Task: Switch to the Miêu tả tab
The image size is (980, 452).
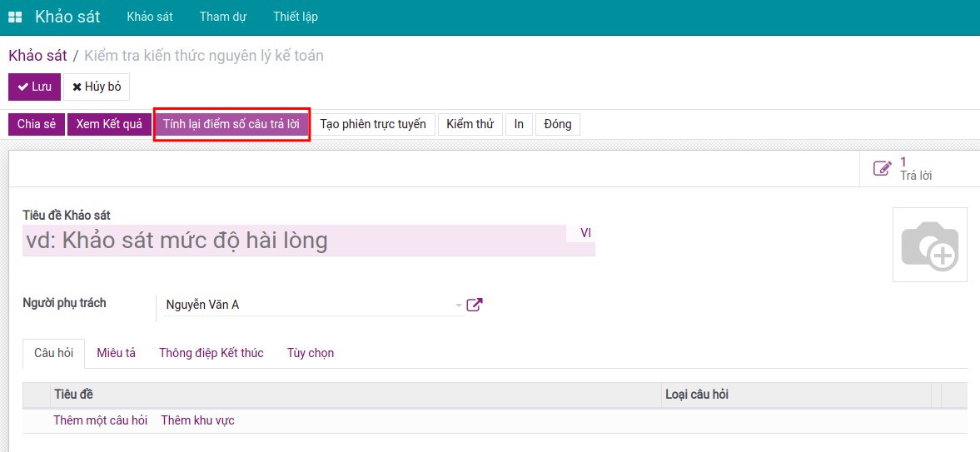Action: pyautogui.click(x=116, y=353)
